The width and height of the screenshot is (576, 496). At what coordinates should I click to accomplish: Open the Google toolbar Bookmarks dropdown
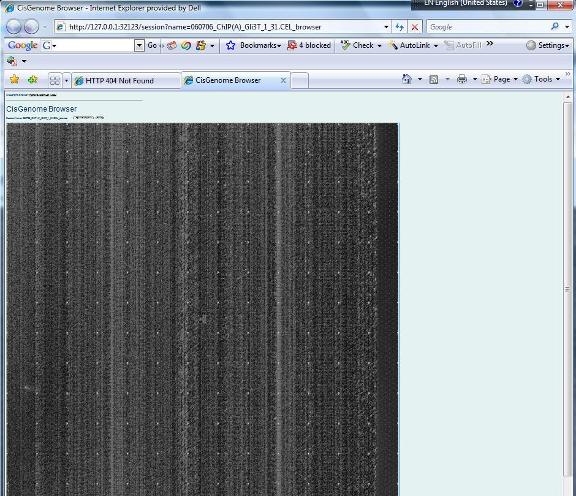(x=253, y=45)
